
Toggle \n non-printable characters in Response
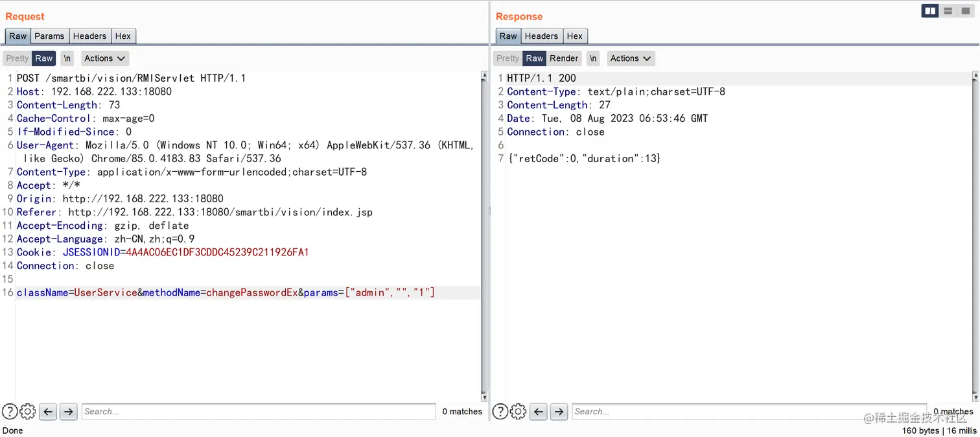coord(593,58)
